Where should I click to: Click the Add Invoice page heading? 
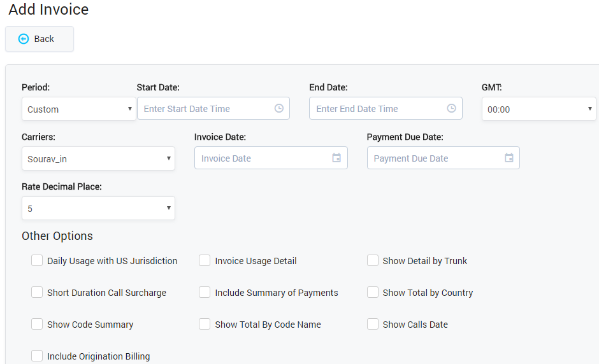pyautogui.click(x=48, y=10)
